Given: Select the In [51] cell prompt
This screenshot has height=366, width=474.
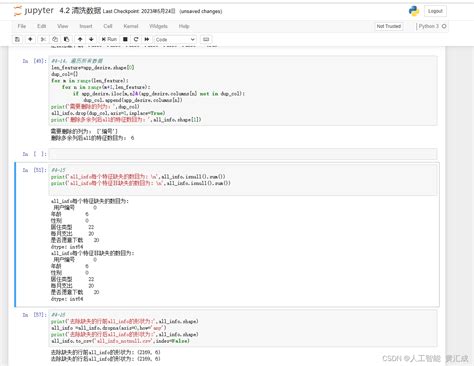Looking at the screenshot, I should click(35, 170).
